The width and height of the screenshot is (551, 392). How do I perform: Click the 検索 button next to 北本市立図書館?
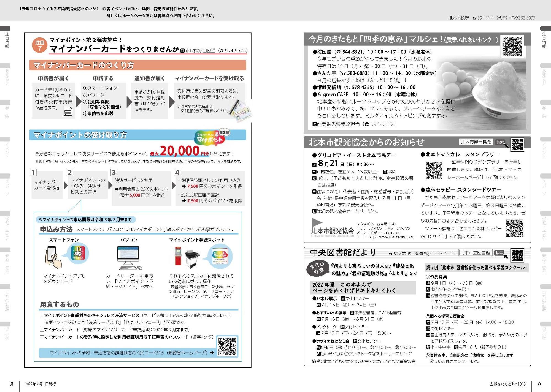[499, 253]
